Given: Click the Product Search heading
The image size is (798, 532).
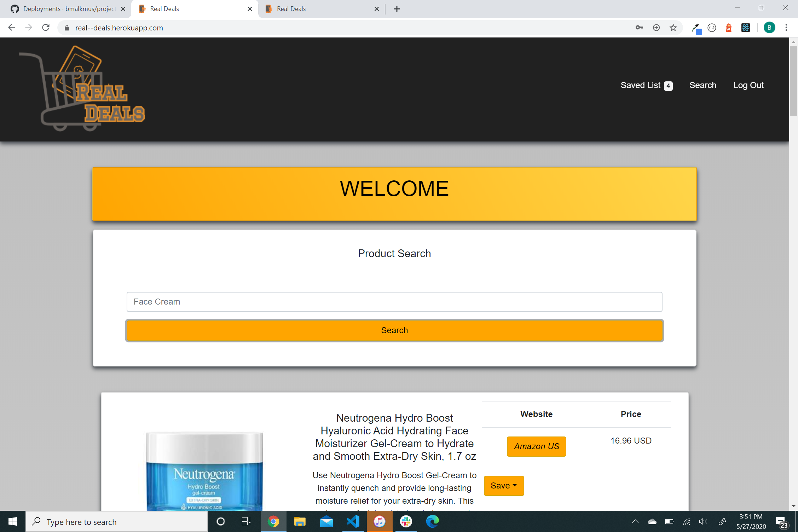Looking at the screenshot, I should 394,254.
